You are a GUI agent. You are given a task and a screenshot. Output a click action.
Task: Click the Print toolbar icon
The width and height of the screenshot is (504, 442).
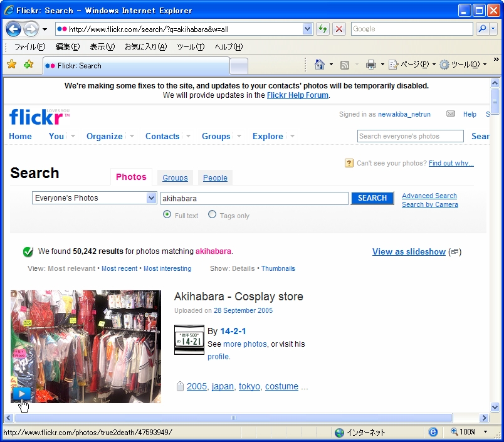tap(371, 65)
